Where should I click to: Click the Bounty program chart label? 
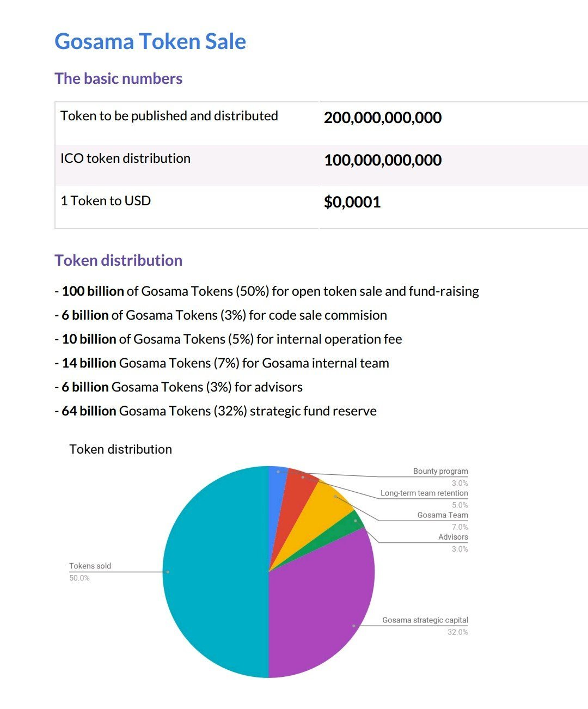pos(440,471)
